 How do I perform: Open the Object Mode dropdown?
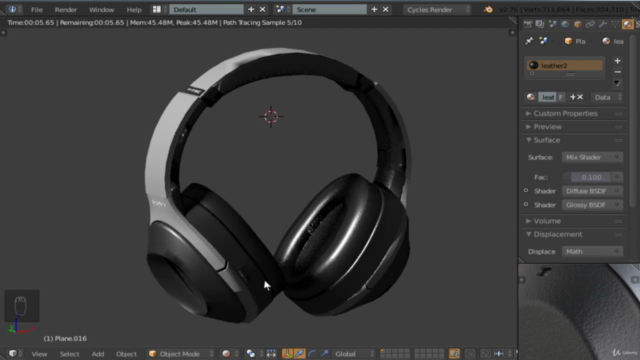(x=181, y=354)
